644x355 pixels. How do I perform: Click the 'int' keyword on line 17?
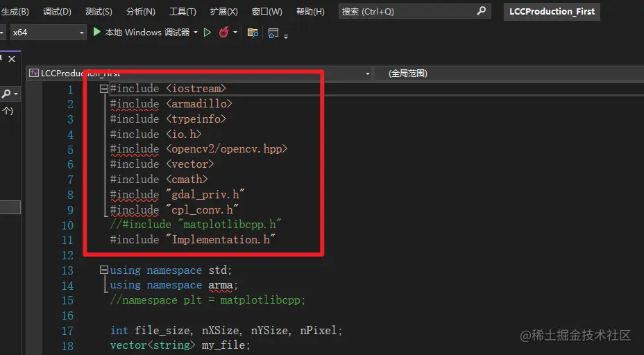pyautogui.click(x=119, y=330)
